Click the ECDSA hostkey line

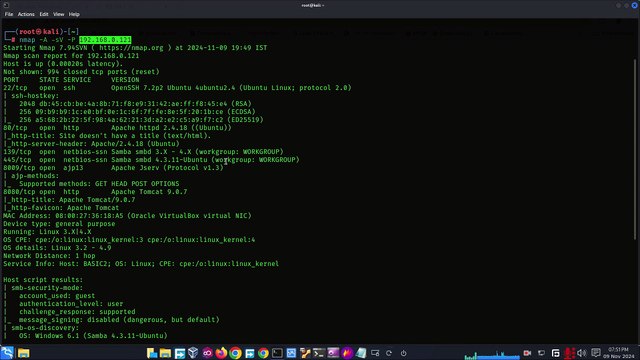coord(137,112)
